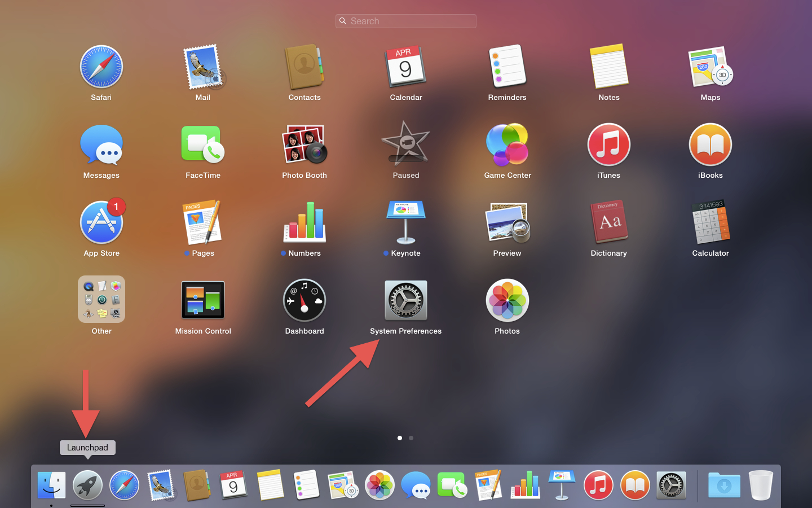Launch Calculator
Screen dimensions: 812x508
click(x=710, y=222)
